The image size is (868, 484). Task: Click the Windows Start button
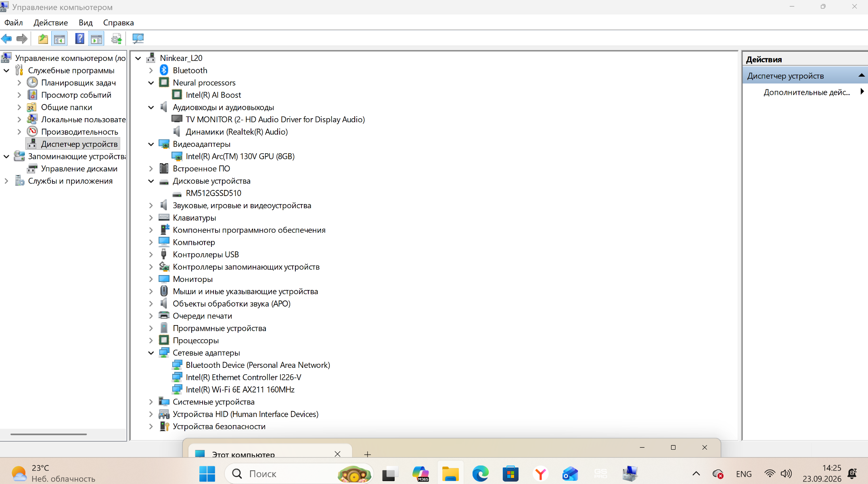pos(207,474)
